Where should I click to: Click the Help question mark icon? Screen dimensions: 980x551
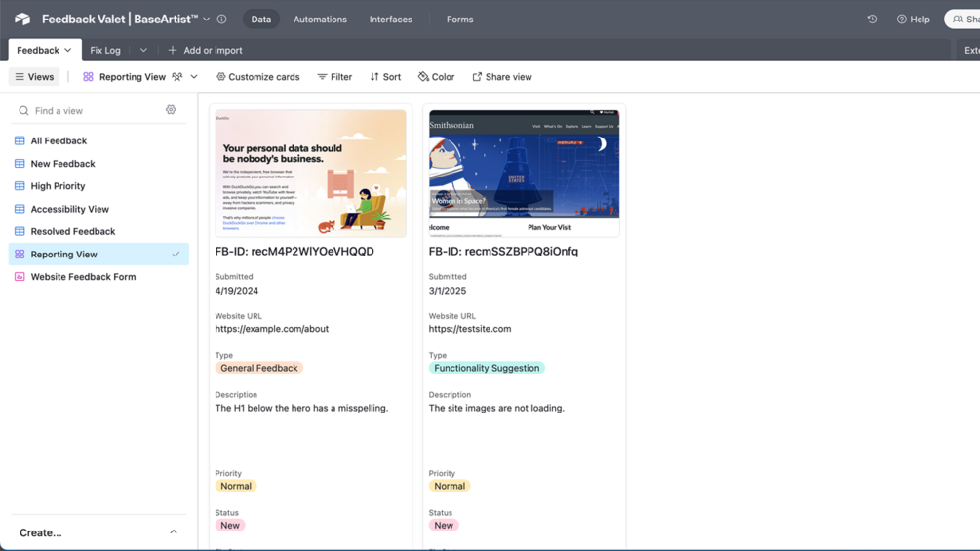click(x=901, y=20)
